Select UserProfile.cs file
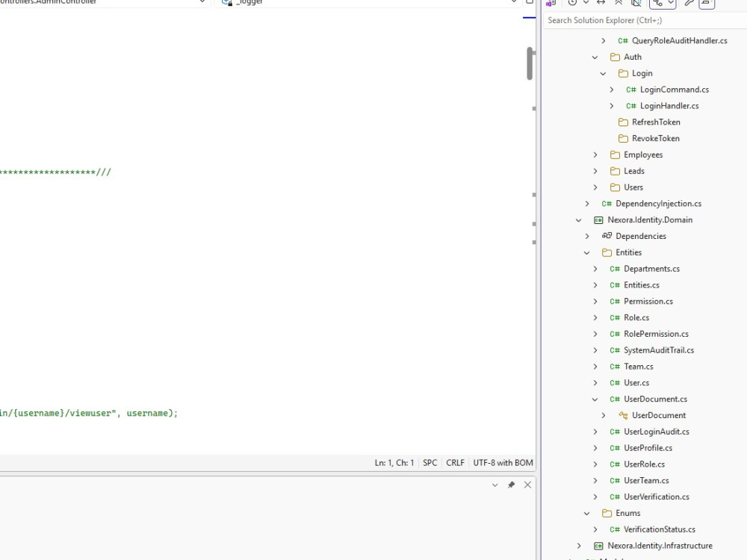The width and height of the screenshot is (747, 560). [648, 448]
